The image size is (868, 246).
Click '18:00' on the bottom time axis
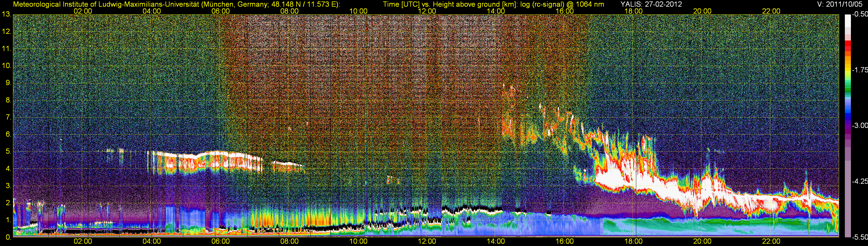click(633, 242)
